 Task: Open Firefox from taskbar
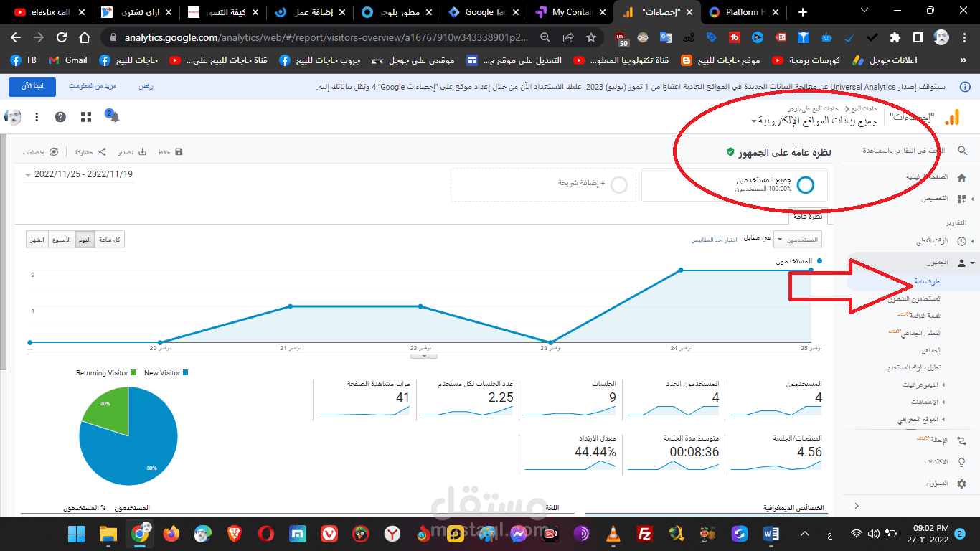(171, 534)
